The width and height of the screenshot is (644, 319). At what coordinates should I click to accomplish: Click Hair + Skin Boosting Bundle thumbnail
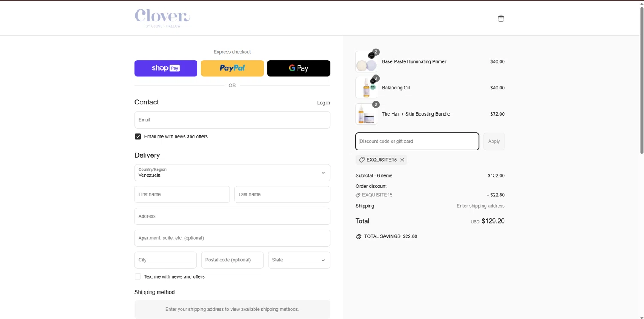pyautogui.click(x=366, y=114)
